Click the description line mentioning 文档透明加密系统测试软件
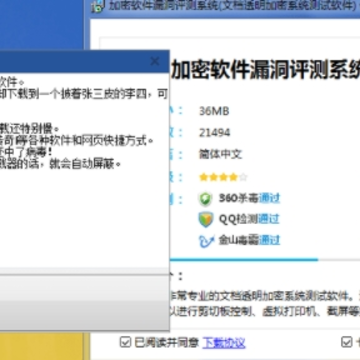The height and width of the screenshot is (360, 360). click(x=265, y=296)
